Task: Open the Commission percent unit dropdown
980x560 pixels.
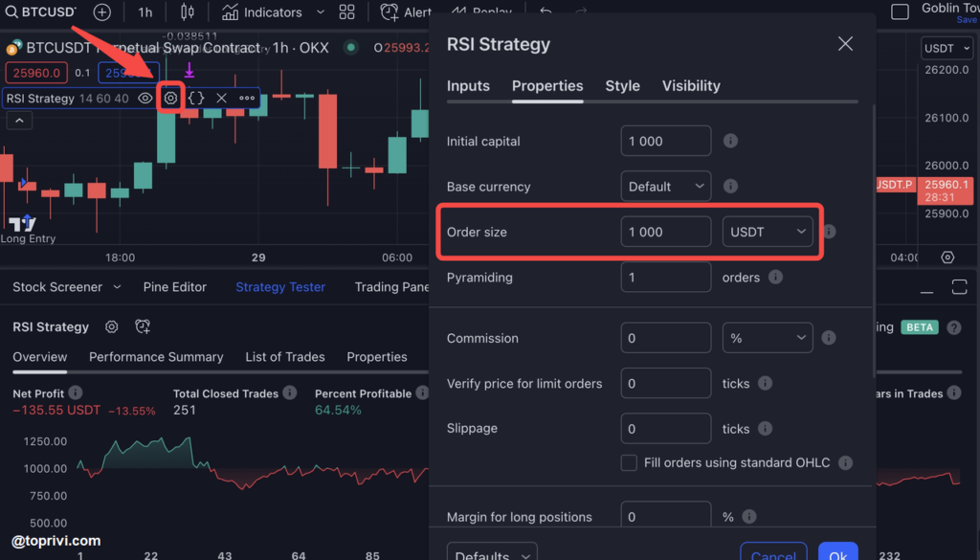Action: click(x=768, y=338)
